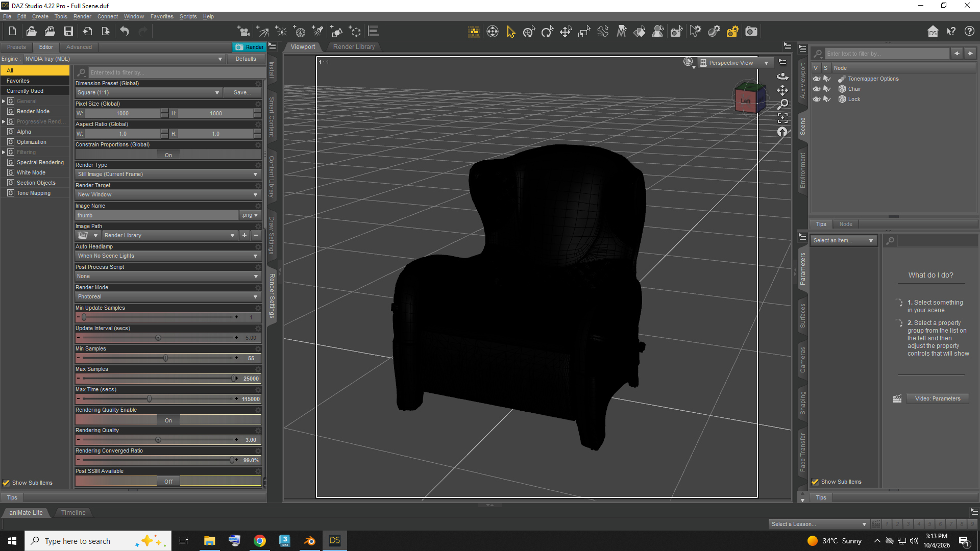
Task: Click the Render camera icon in toolbar
Action: (x=751, y=32)
